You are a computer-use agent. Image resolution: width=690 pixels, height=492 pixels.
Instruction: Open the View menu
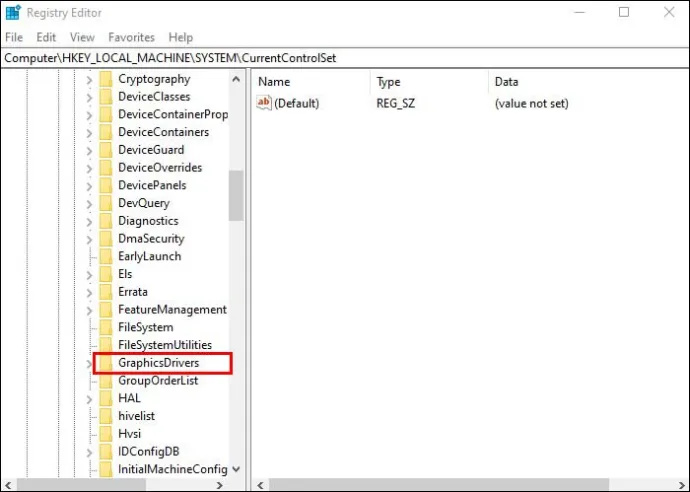point(82,37)
